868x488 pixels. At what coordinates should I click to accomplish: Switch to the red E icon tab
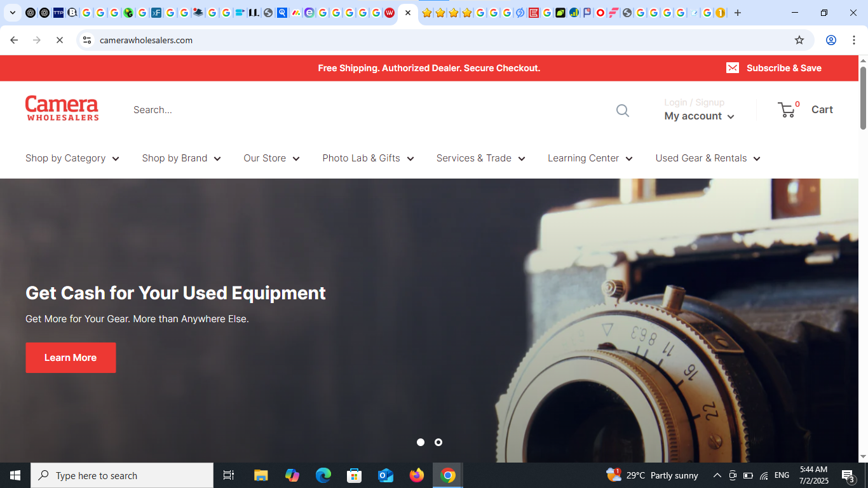tap(533, 13)
